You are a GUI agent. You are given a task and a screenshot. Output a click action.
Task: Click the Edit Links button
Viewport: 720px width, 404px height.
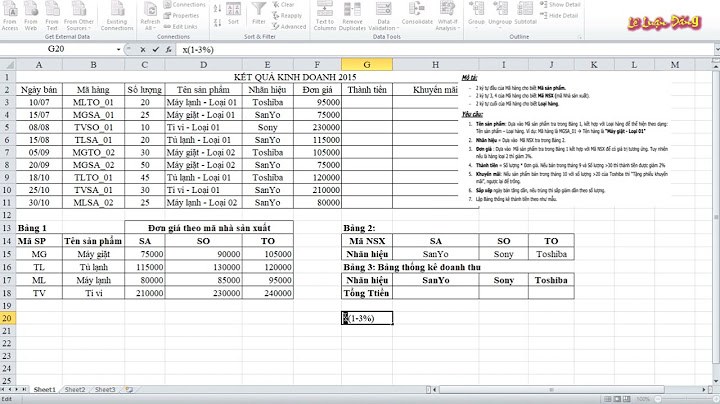point(180,27)
